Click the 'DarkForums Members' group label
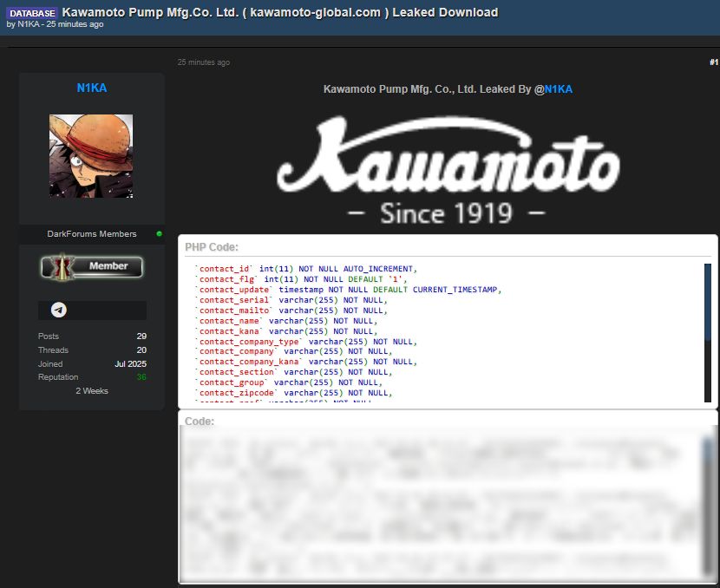This screenshot has width=720, height=588. tap(92, 233)
